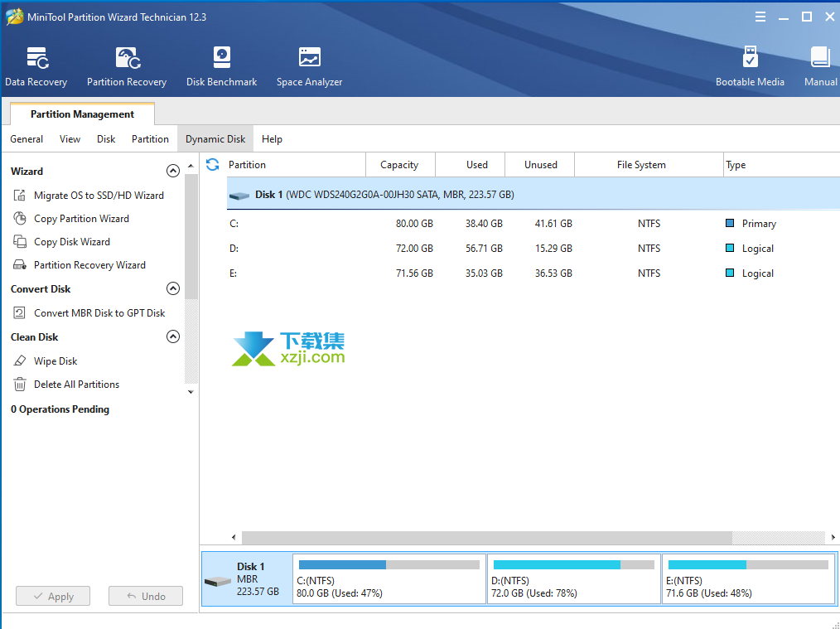Viewport: 840px width, 629px height.
Task: Click the Undo button
Action: pyautogui.click(x=146, y=597)
